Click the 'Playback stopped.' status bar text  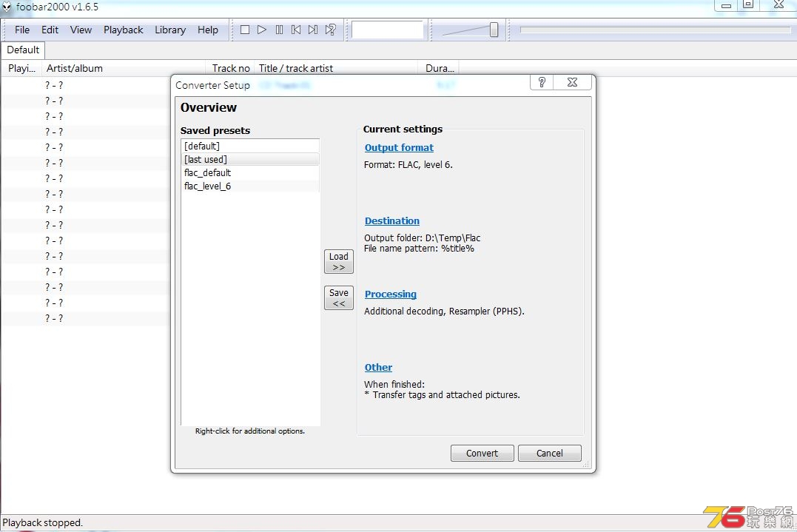coord(43,523)
